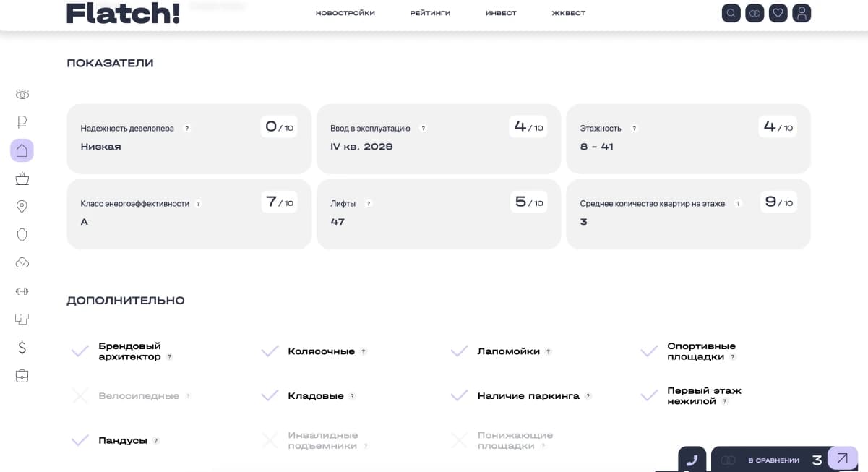Click the ПОКАЗАТЕЛИ section heading
Viewport: 868px width, 472px height.
coord(110,64)
